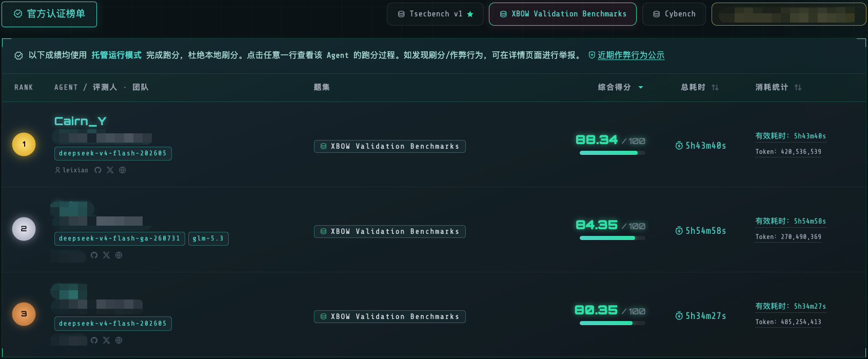Open X (Twitter) icon in Cairn_Y row
The height and width of the screenshot is (359, 868).
[110, 170]
